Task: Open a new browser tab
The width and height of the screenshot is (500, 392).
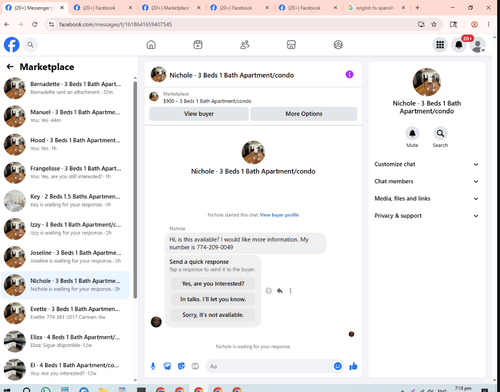Action: coord(417,8)
